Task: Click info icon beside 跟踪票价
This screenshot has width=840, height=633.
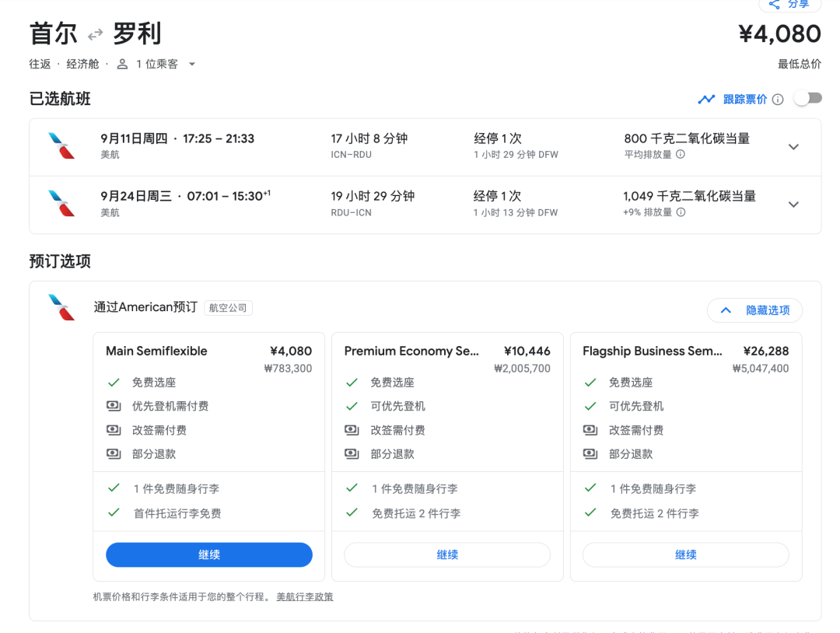Action: pyautogui.click(x=777, y=99)
